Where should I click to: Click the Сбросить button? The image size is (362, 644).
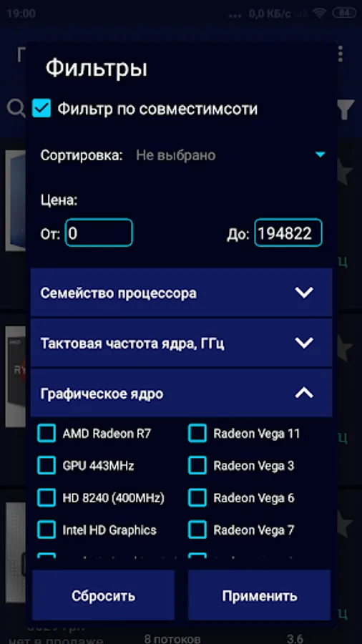(104, 595)
